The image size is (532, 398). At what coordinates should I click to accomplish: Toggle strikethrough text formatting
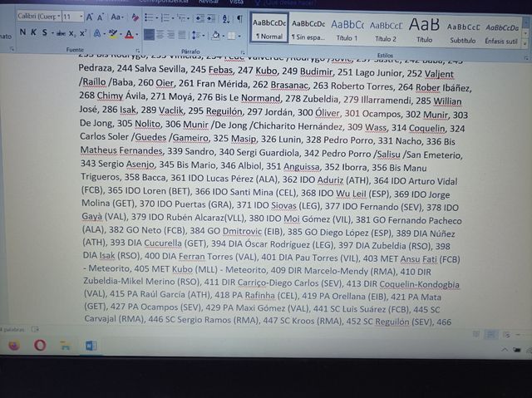tap(61, 34)
